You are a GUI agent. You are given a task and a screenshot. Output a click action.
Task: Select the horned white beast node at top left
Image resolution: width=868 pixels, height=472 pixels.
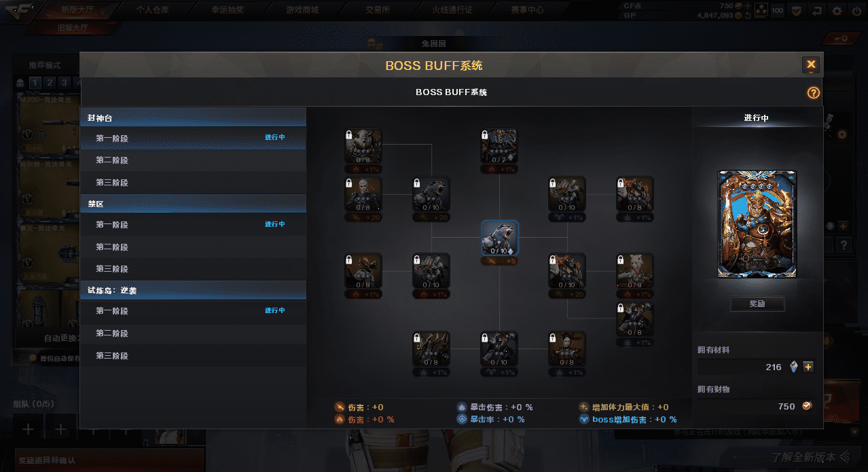[x=363, y=146]
